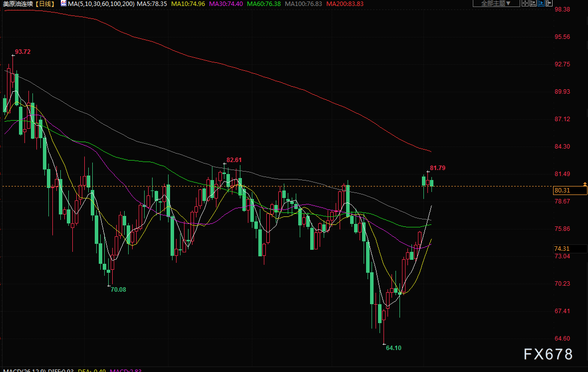The height and width of the screenshot is (372, 588).
Task: Click the 64.10 low price marker
Action: [x=393, y=348]
